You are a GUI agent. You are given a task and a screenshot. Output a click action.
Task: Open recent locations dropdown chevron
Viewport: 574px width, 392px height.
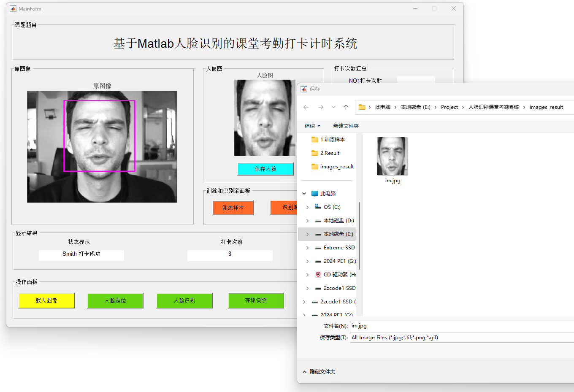point(333,107)
